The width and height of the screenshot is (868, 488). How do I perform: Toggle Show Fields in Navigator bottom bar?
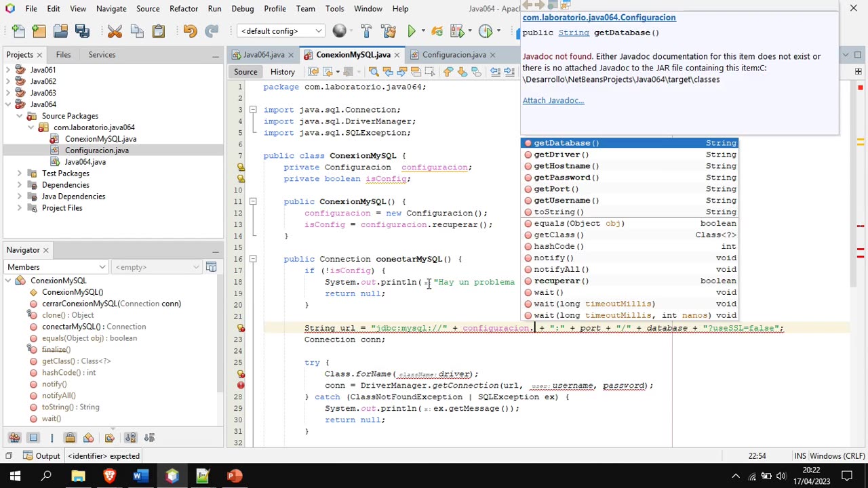tap(33, 438)
